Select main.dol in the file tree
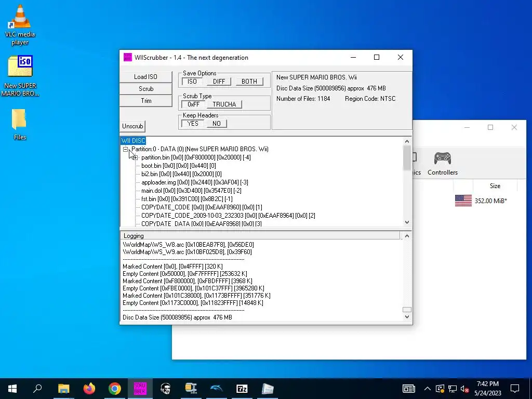This screenshot has width=532, height=399. coord(191,190)
